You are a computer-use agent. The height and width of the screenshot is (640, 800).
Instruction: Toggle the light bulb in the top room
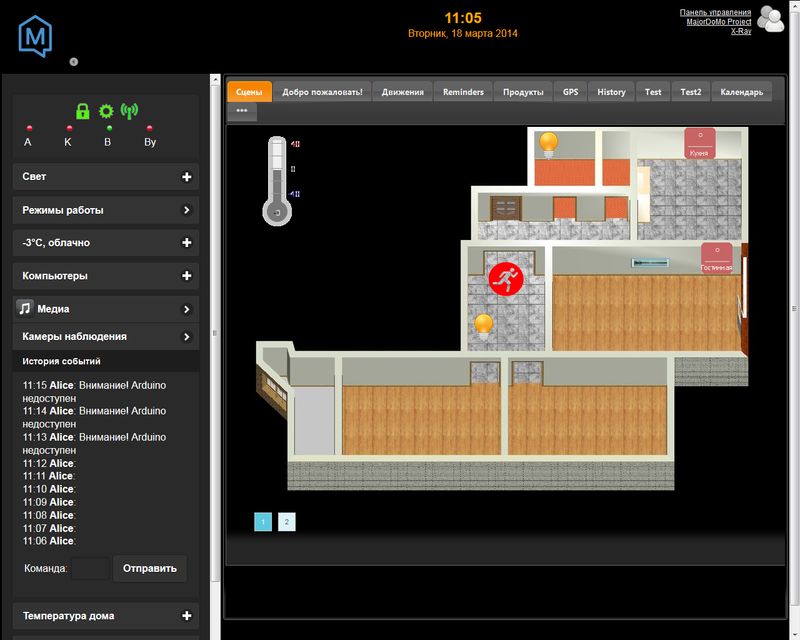click(x=548, y=144)
